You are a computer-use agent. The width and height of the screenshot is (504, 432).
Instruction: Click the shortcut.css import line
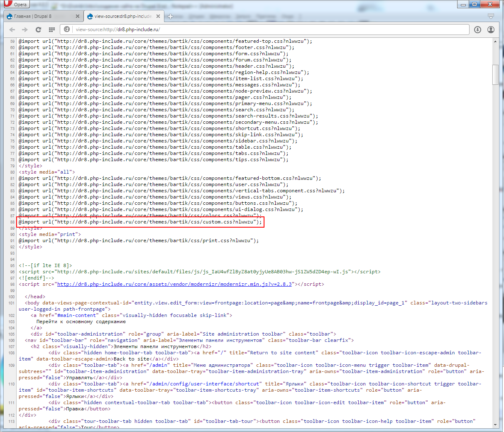click(x=159, y=128)
